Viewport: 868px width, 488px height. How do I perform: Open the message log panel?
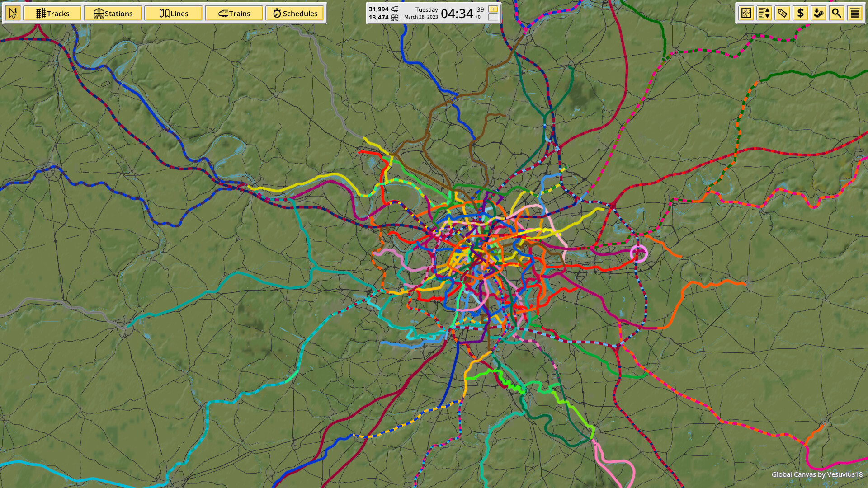(855, 13)
